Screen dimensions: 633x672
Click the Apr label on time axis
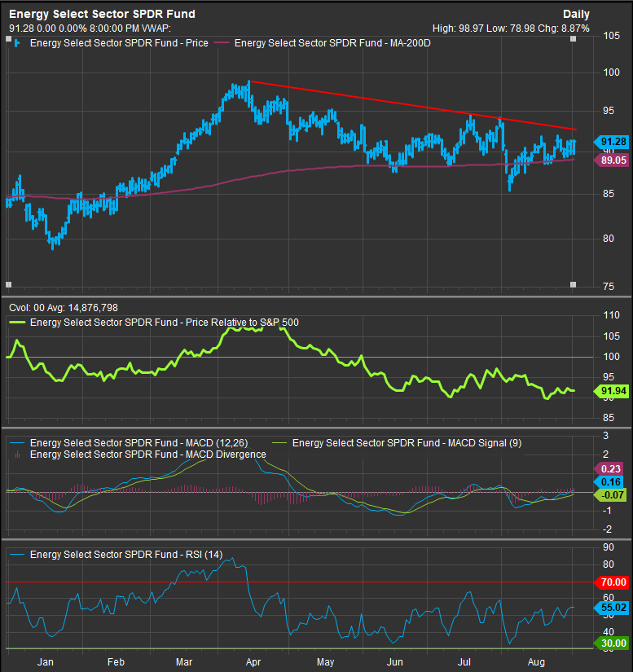coord(253,662)
